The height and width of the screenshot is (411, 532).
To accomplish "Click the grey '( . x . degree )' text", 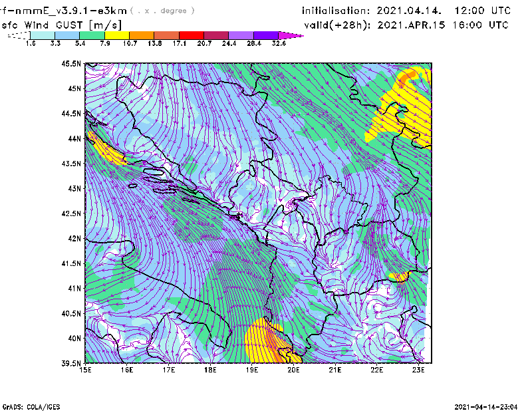I will (162, 11).
